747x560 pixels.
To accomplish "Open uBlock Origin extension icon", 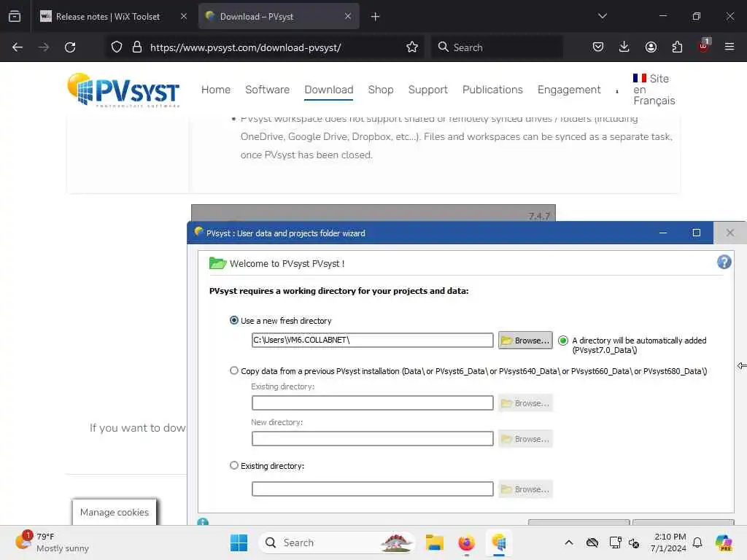I will 704,46.
